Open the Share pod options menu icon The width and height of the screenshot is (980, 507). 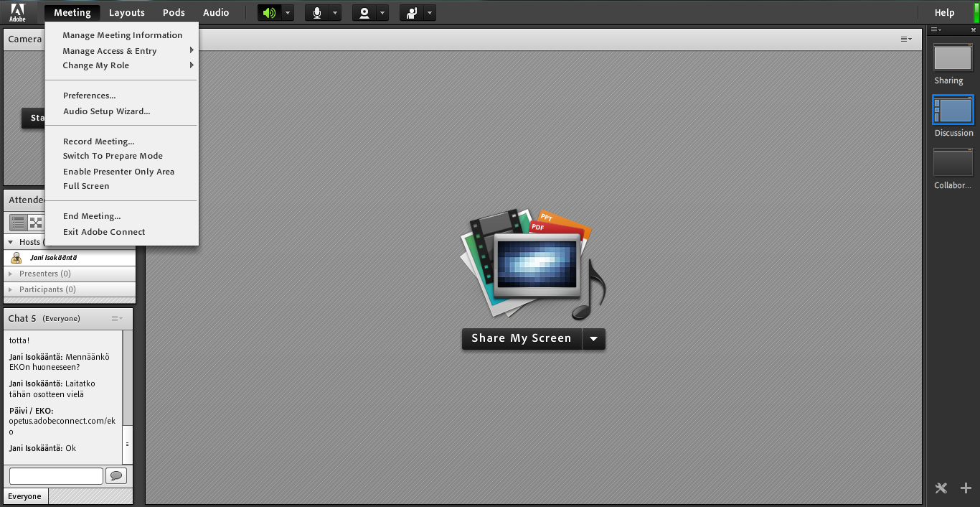907,39
